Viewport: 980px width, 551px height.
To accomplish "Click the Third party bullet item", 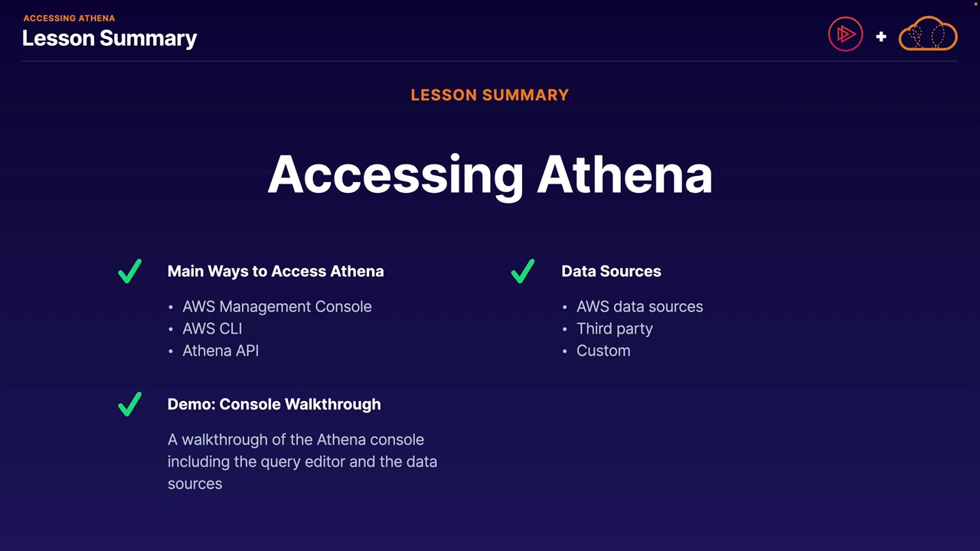I will pos(615,329).
